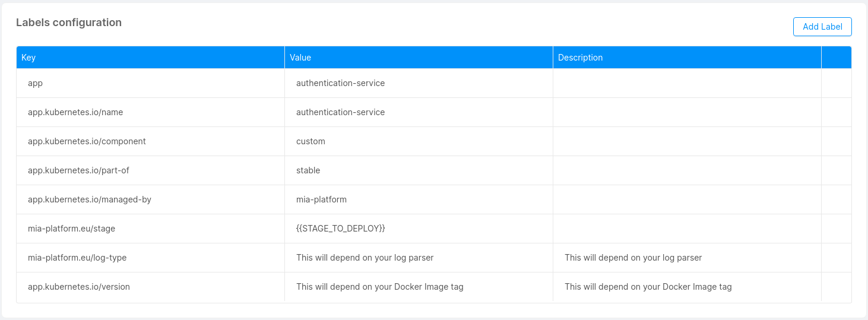
Task: Select the Value column header
Action: (x=300, y=58)
